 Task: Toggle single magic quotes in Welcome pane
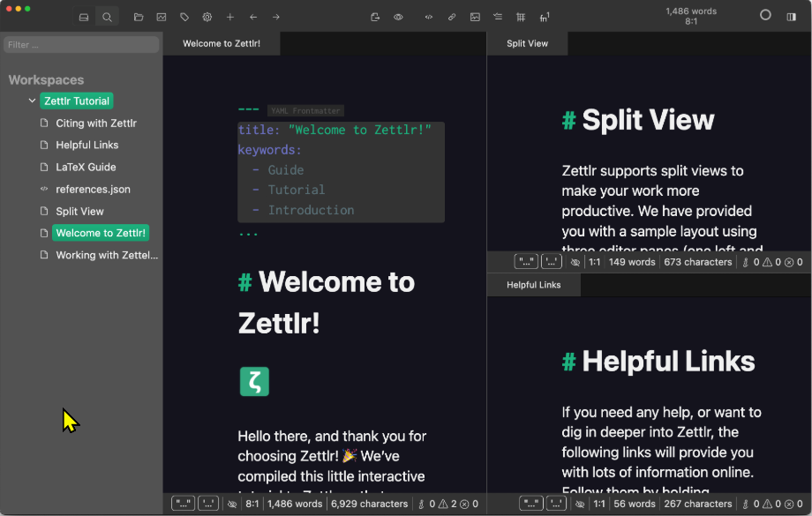click(x=208, y=504)
